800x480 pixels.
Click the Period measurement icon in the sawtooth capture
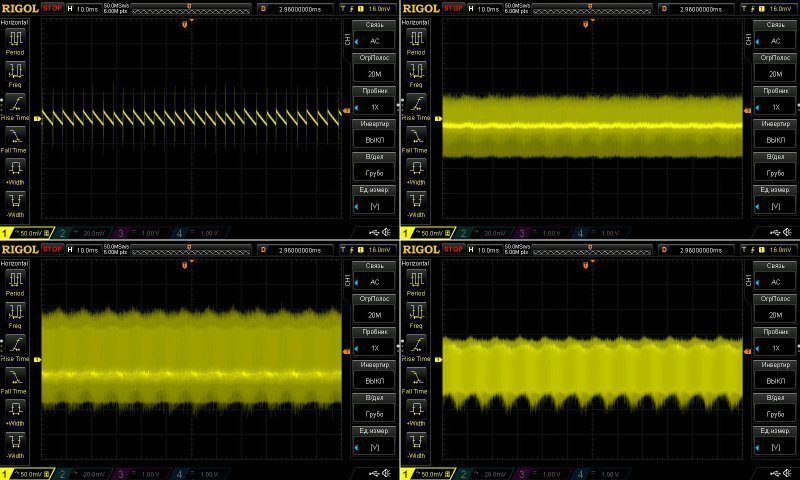click(x=17, y=38)
